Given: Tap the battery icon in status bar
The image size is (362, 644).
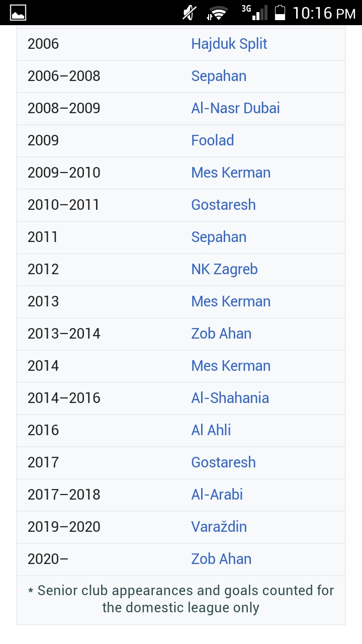Looking at the screenshot, I should pos(280,13).
